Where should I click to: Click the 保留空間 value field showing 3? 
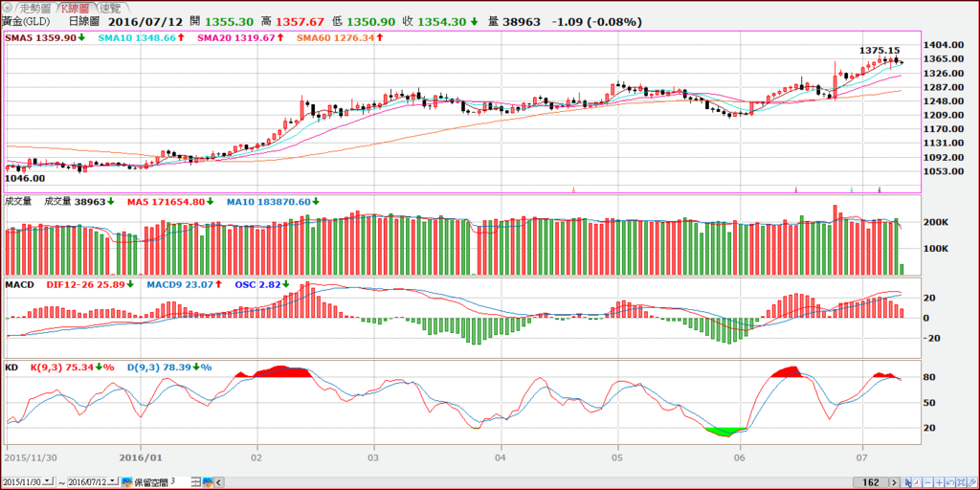click(x=180, y=482)
